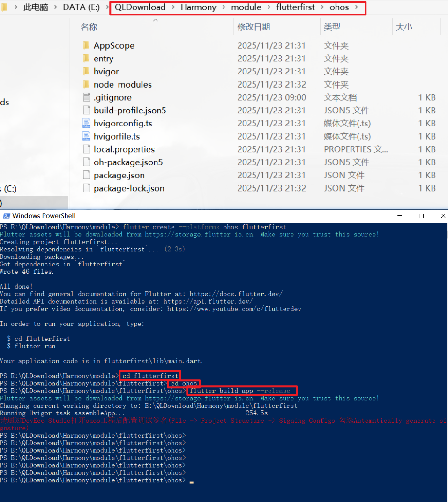Click the package.json file icon
This screenshot has width=448, height=502.
click(x=86, y=175)
